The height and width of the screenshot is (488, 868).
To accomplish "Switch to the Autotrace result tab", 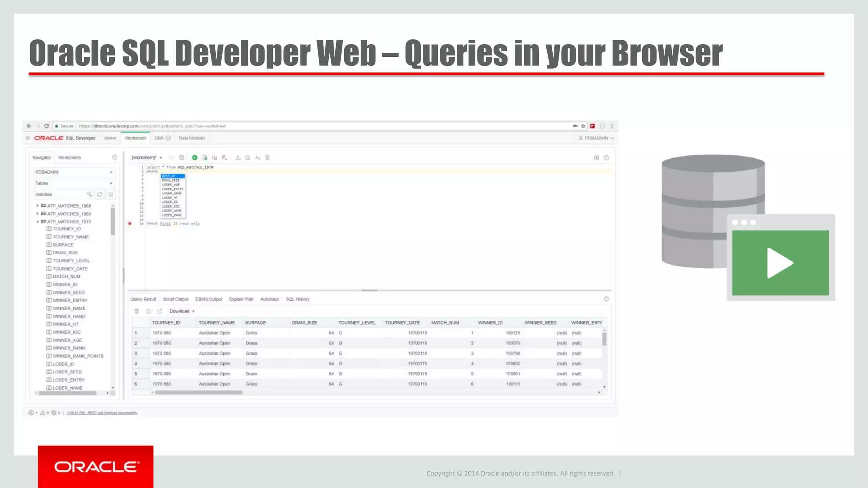I will pos(270,299).
